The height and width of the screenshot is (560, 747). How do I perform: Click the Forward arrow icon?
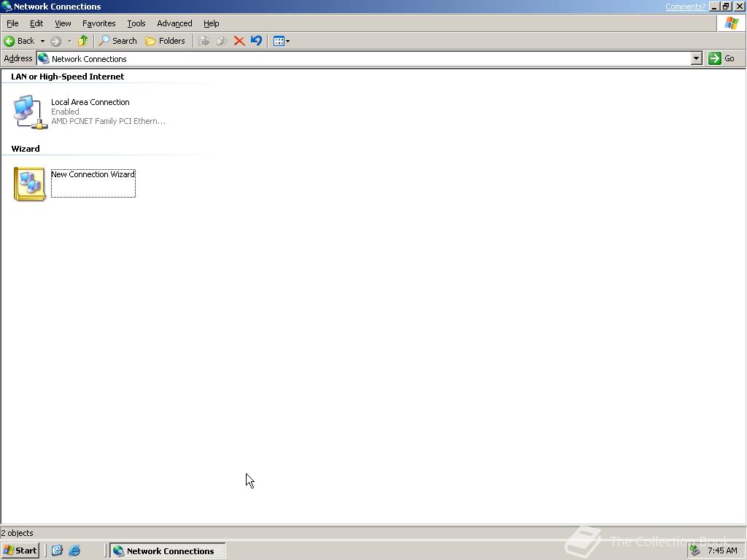55,41
